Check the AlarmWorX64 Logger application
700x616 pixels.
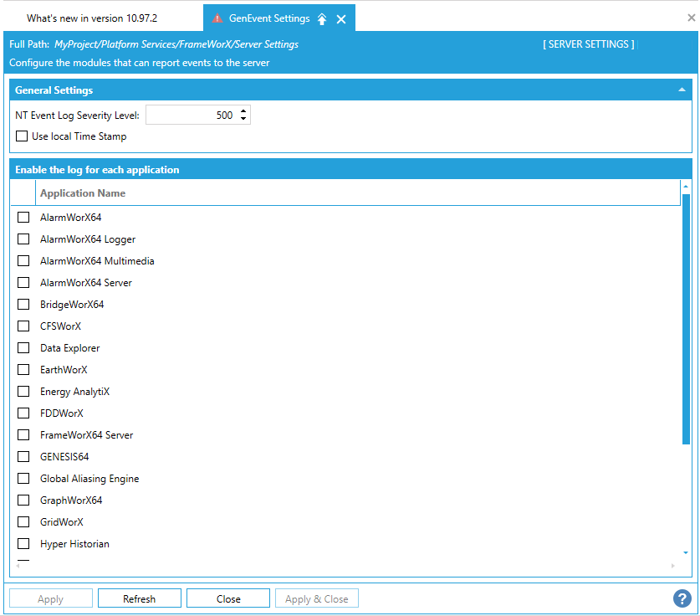point(23,239)
